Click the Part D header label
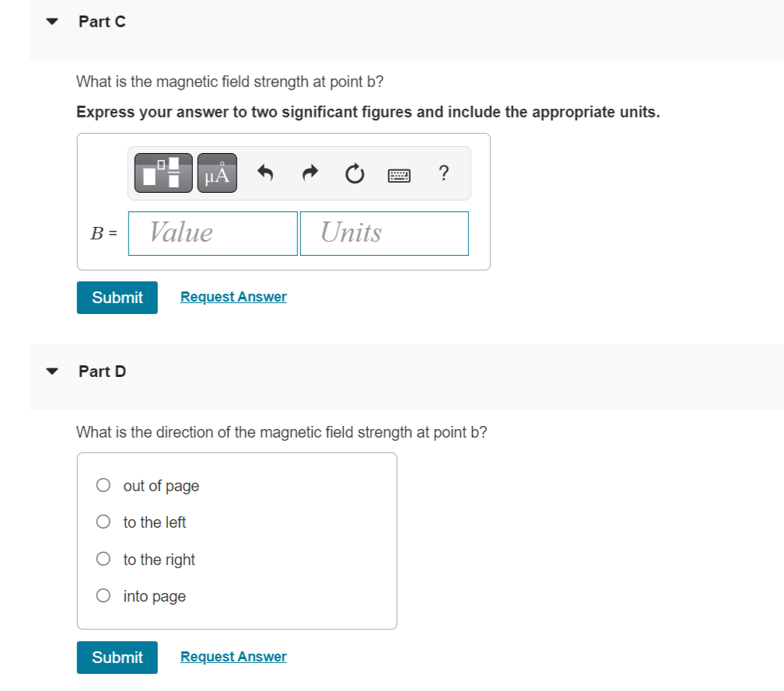The height and width of the screenshot is (691, 784). tap(102, 372)
